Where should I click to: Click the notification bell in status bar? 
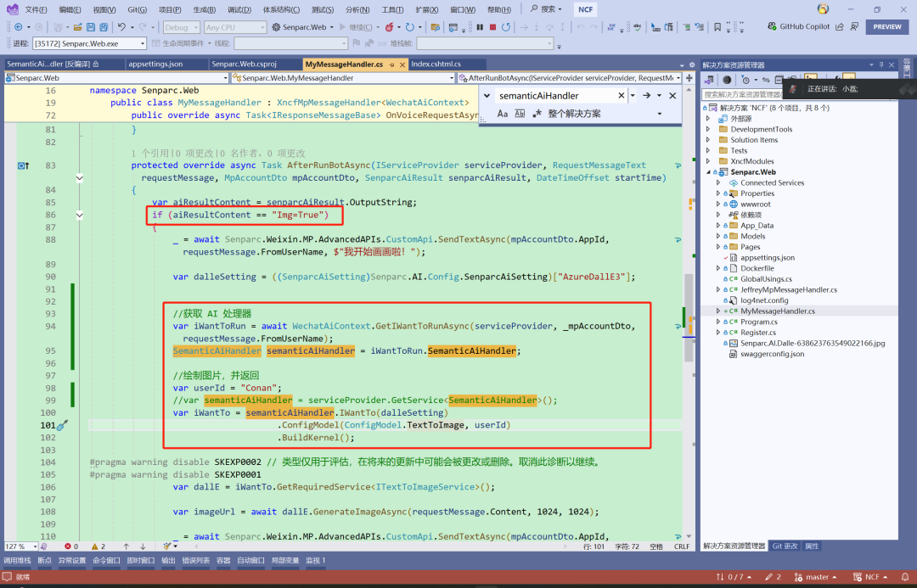click(905, 577)
